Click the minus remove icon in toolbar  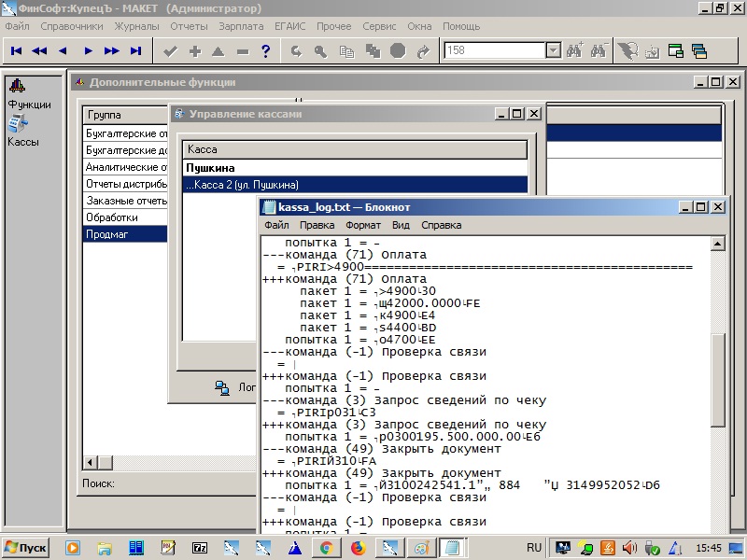243,51
